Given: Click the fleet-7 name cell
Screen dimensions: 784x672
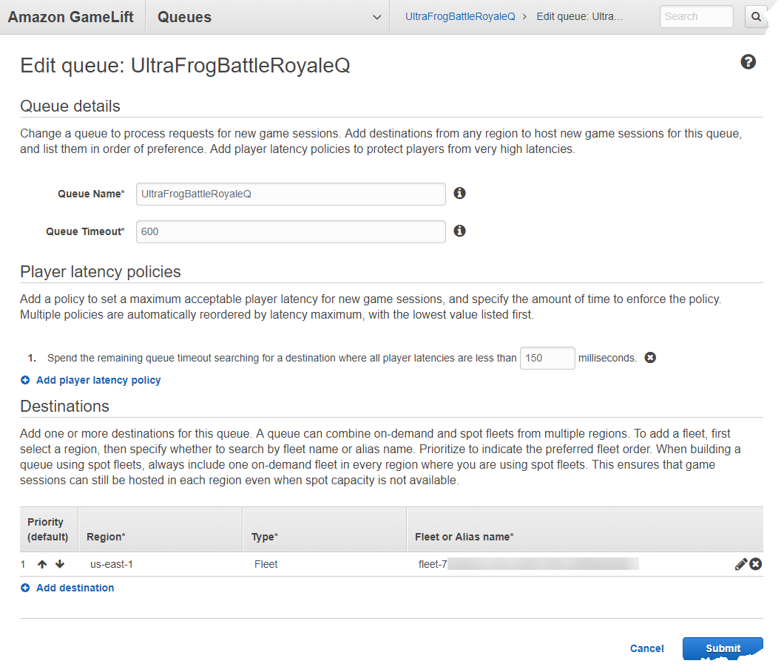Looking at the screenshot, I should point(529,564).
